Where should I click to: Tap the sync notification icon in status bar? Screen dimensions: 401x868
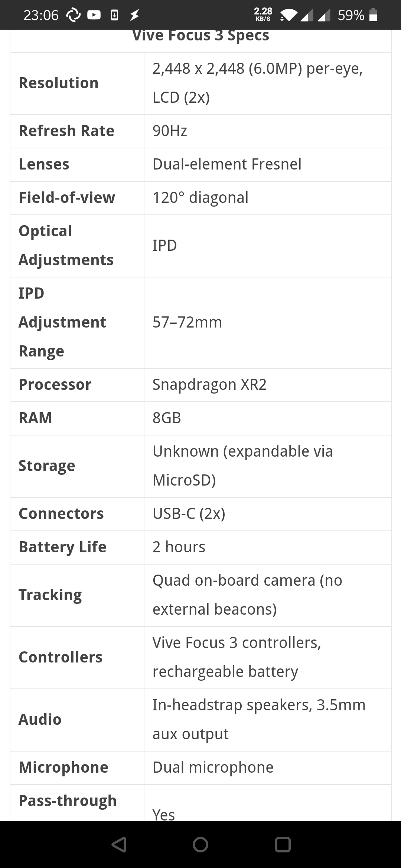tap(73, 15)
